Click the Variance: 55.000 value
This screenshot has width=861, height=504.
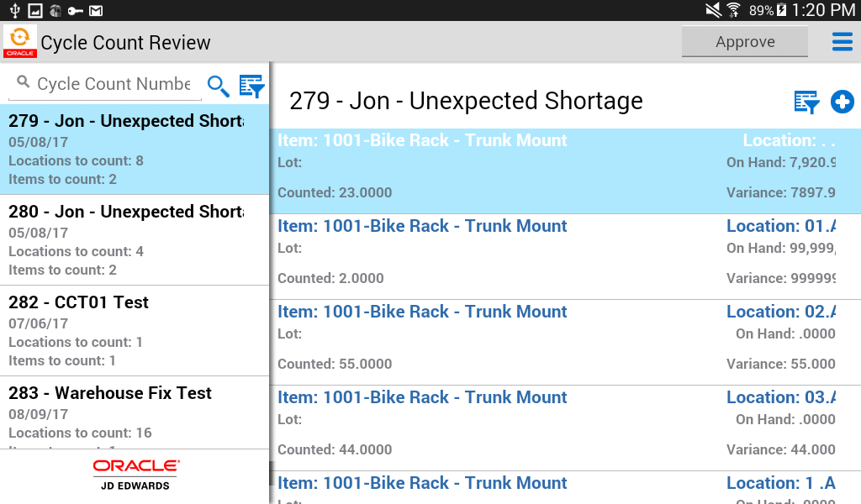pyautogui.click(x=781, y=364)
